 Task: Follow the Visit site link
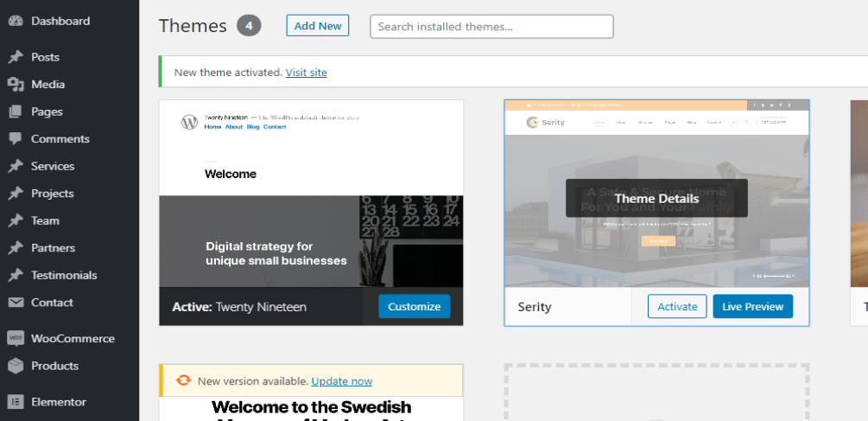[x=307, y=73]
